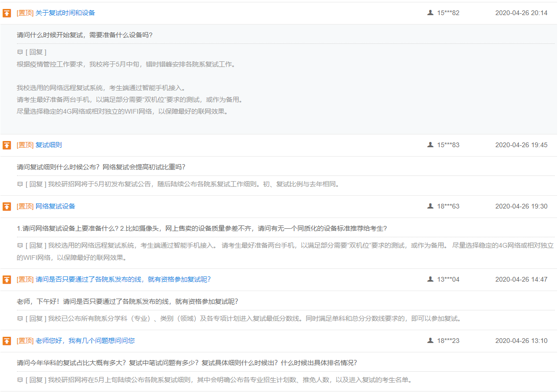The height and width of the screenshot is (392, 558).
Task: Click the user icon next to 15***82
Action: click(x=430, y=13)
